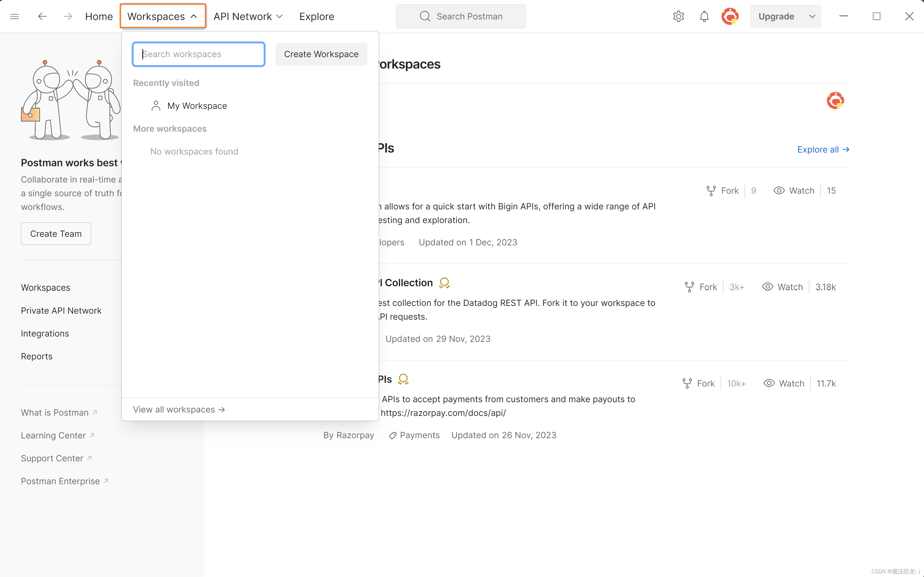Expand the API Network dropdown

click(248, 16)
